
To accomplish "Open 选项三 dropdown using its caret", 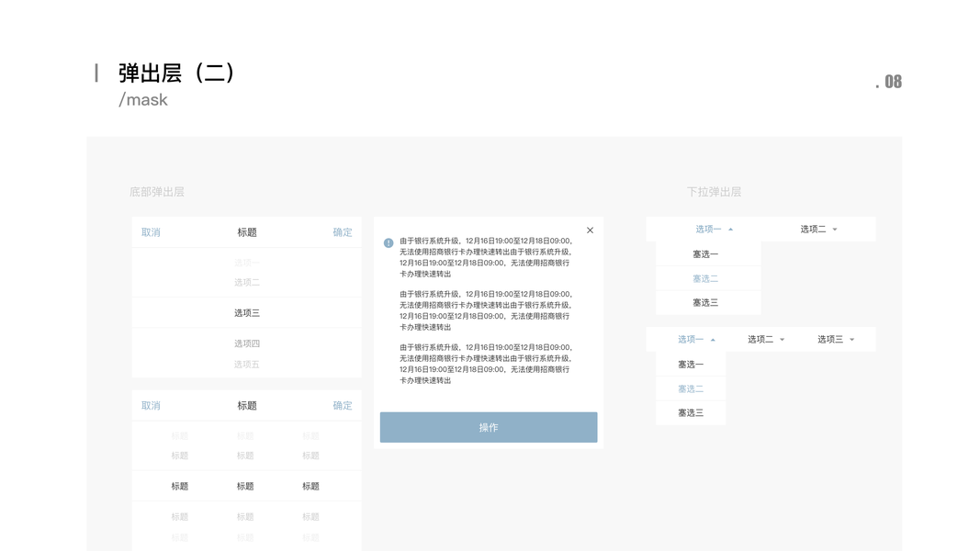I will pyautogui.click(x=850, y=339).
